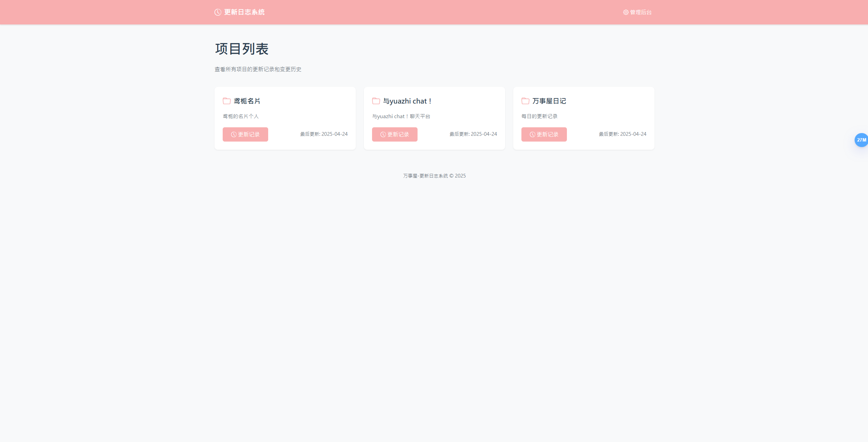This screenshot has height=442, width=868.
Task: Click the clock logo icon in header
Action: click(x=218, y=12)
